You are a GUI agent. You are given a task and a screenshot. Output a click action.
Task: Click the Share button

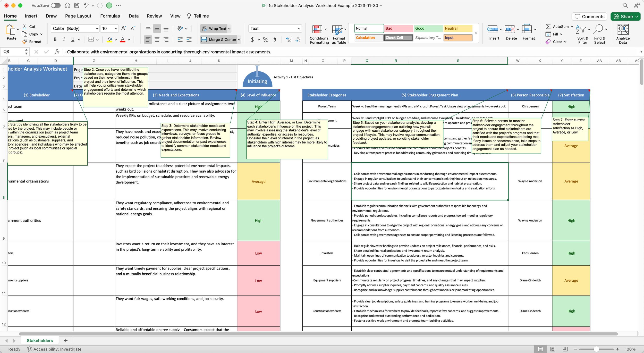click(x=625, y=16)
